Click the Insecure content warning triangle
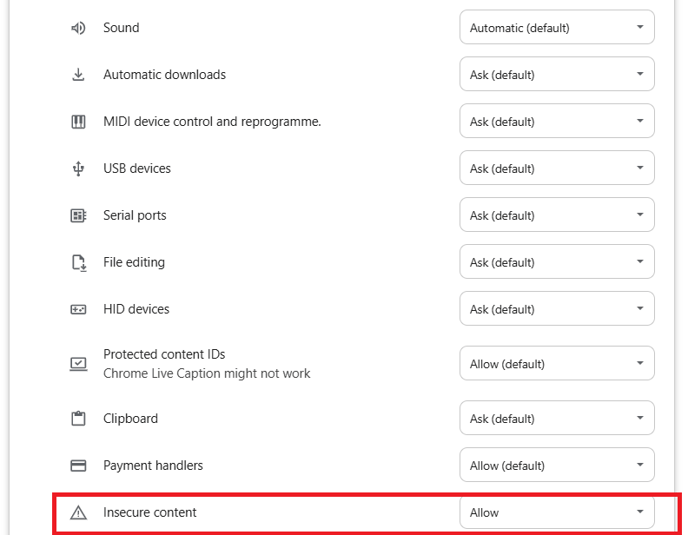This screenshot has width=688, height=535. pos(78,512)
